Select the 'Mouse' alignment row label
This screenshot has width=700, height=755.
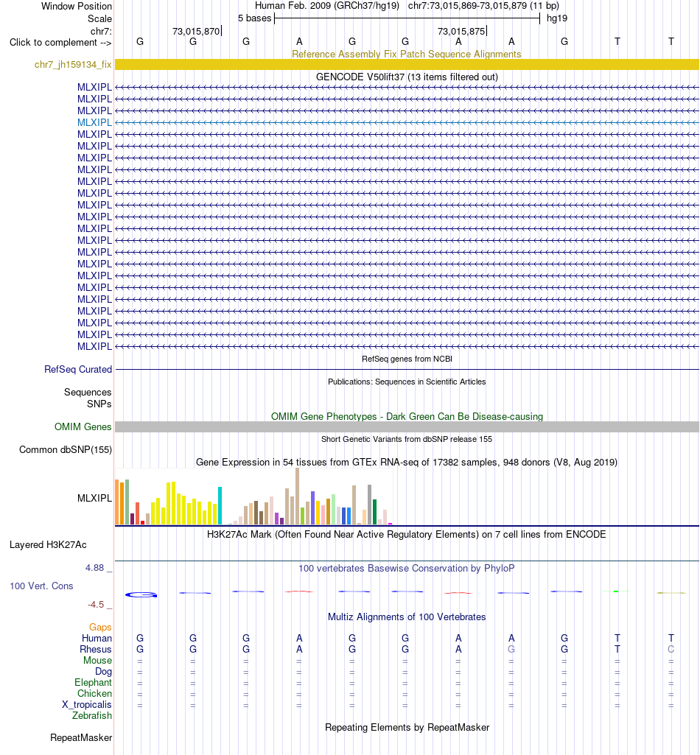pyautogui.click(x=97, y=661)
